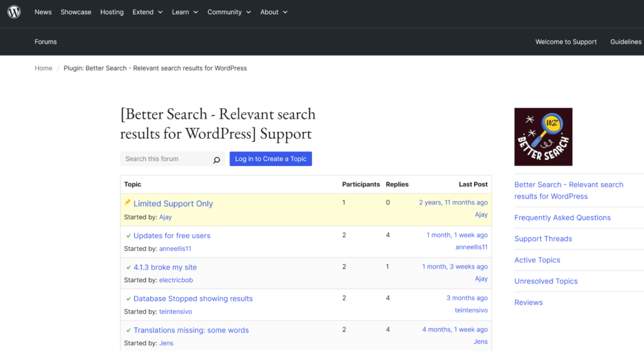
Task: Open Support Threads link
Action: pyautogui.click(x=543, y=239)
